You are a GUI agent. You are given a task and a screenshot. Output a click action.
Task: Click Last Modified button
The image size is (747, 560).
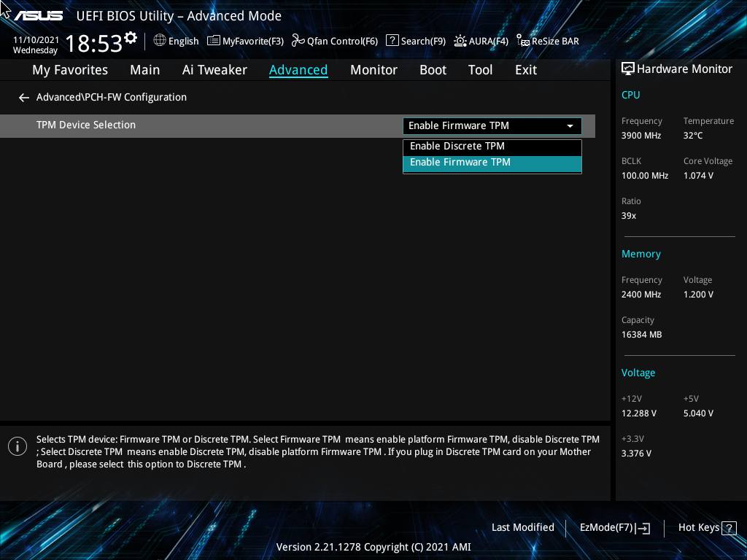522,528
